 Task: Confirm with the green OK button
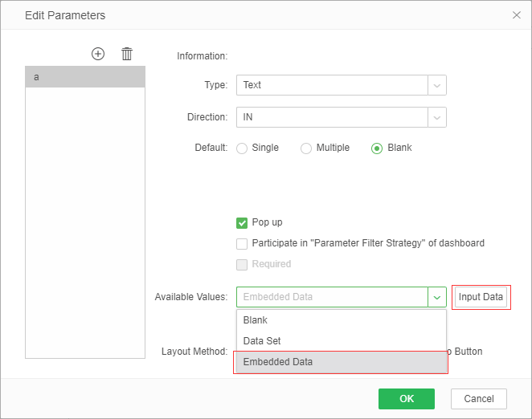coord(407,399)
